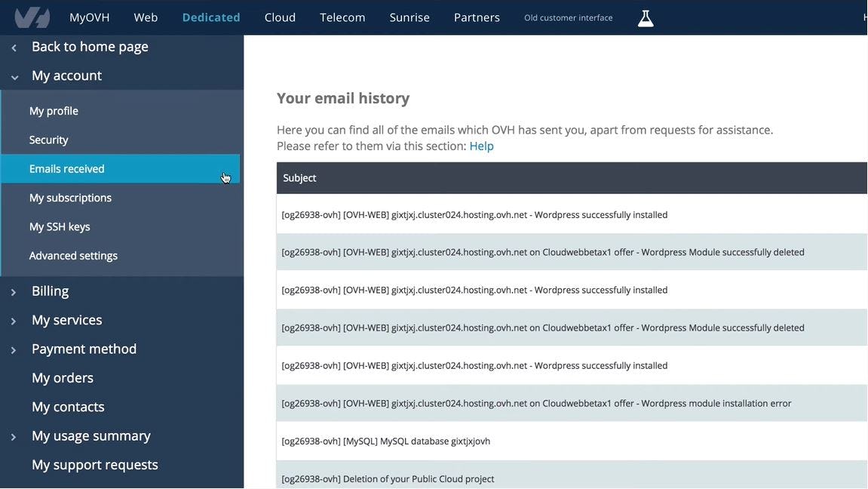Open My SSH keys

(x=60, y=226)
